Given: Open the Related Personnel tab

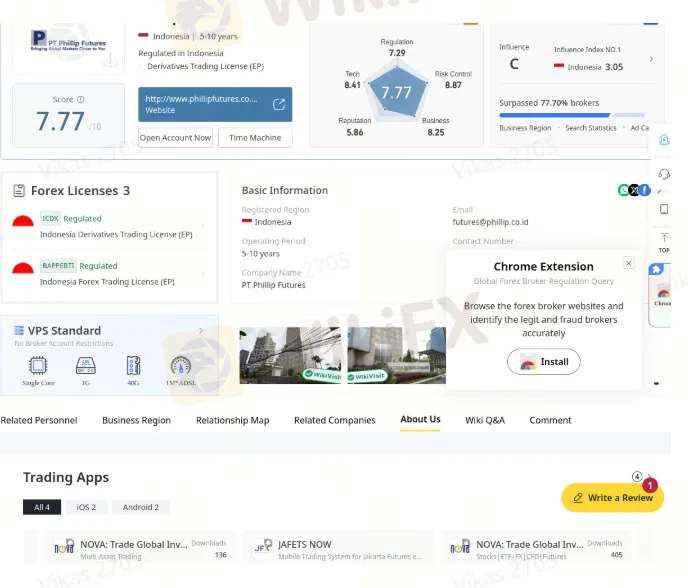Looking at the screenshot, I should (39, 420).
